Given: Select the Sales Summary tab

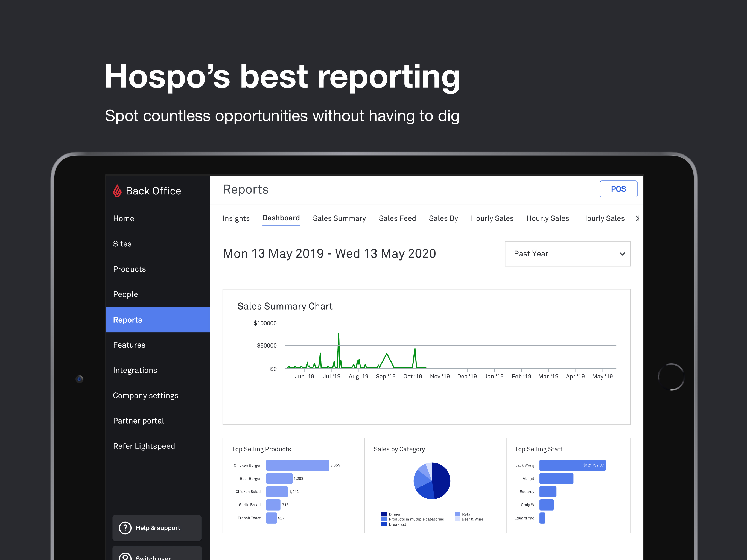Looking at the screenshot, I should [x=339, y=218].
